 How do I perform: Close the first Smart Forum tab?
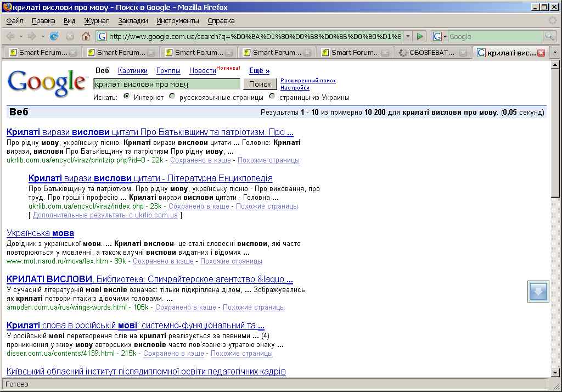(x=73, y=53)
